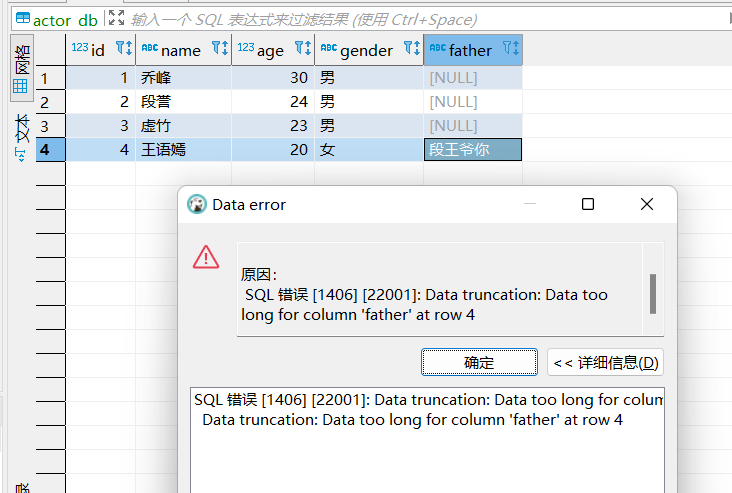Screen dimensions: 732x493
Task: Click the id column filter/sort icon
Action: click(124, 48)
